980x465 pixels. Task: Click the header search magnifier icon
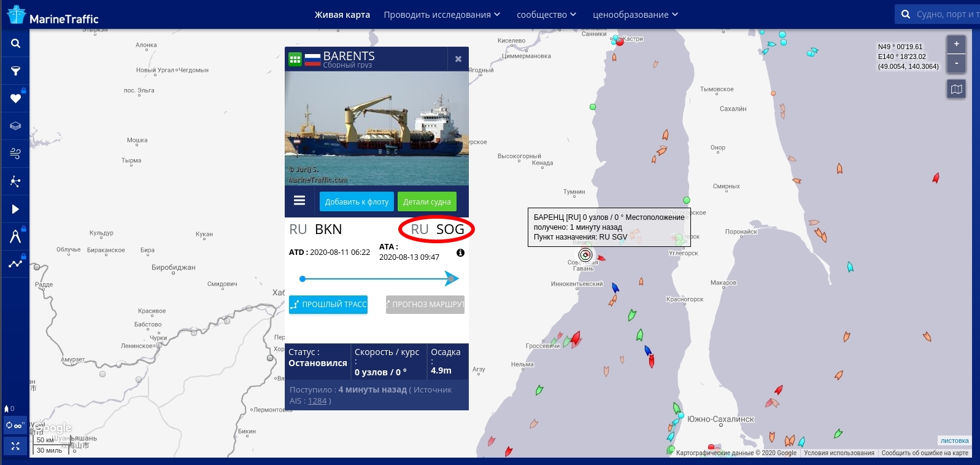(x=906, y=14)
